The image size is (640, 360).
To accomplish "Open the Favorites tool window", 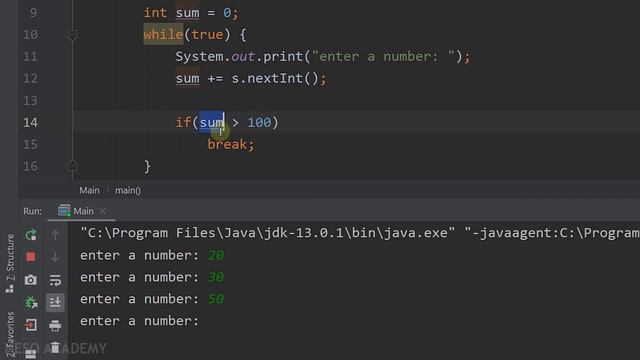I will tap(10, 335).
